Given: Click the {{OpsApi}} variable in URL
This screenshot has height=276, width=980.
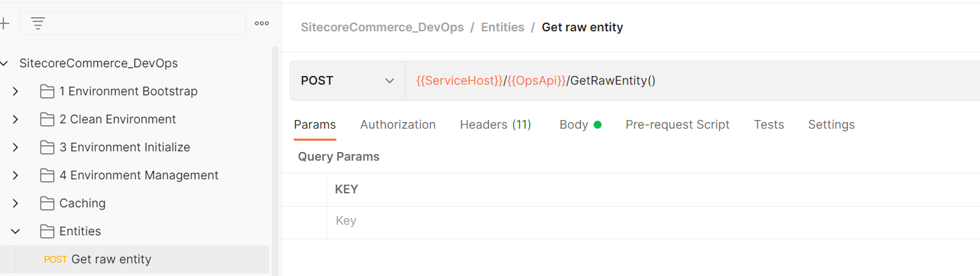Looking at the screenshot, I should click(537, 81).
